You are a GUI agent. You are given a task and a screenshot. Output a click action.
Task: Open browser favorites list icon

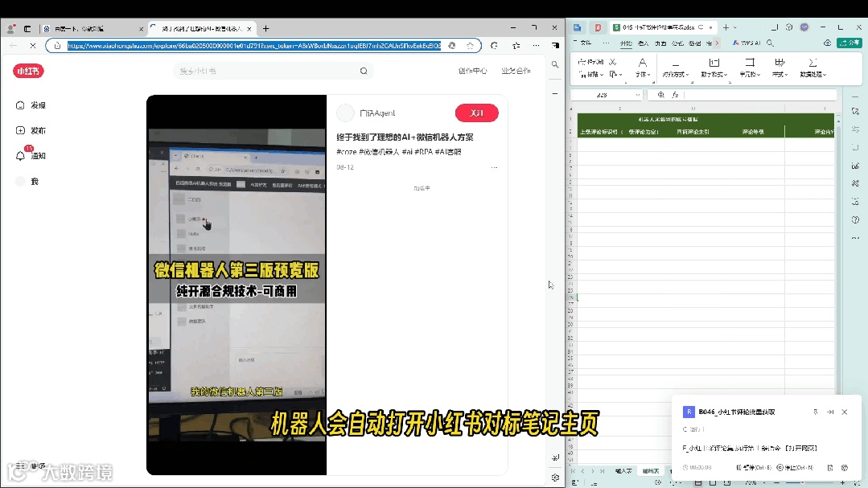tap(516, 45)
